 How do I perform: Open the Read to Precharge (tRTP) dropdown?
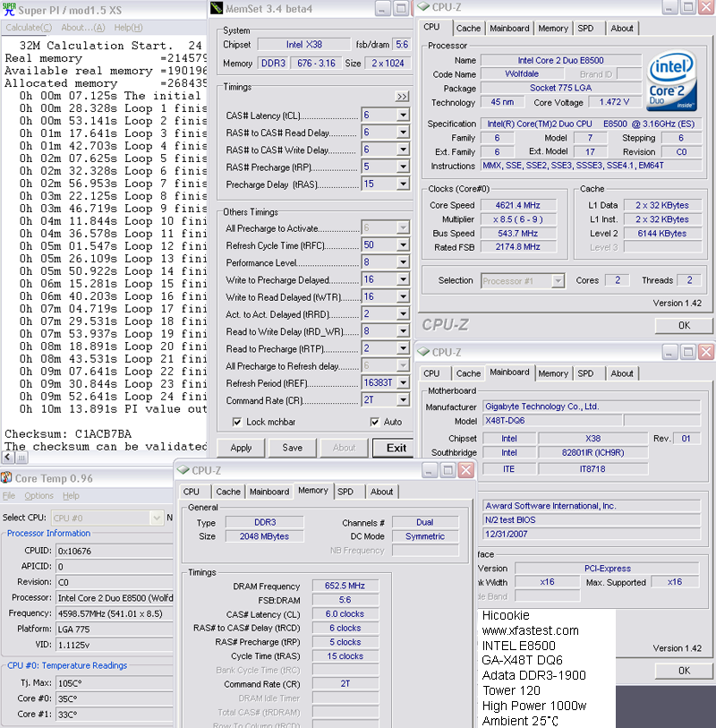403,348
